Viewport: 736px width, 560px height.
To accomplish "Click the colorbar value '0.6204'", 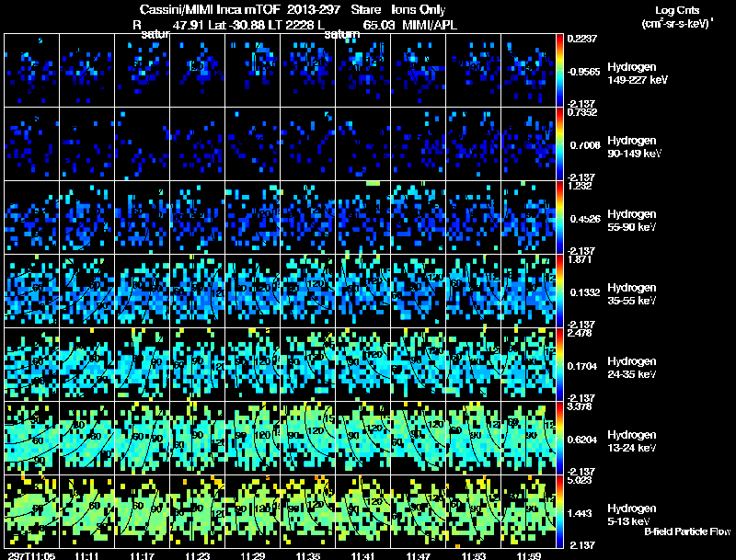I will (x=582, y=440).
